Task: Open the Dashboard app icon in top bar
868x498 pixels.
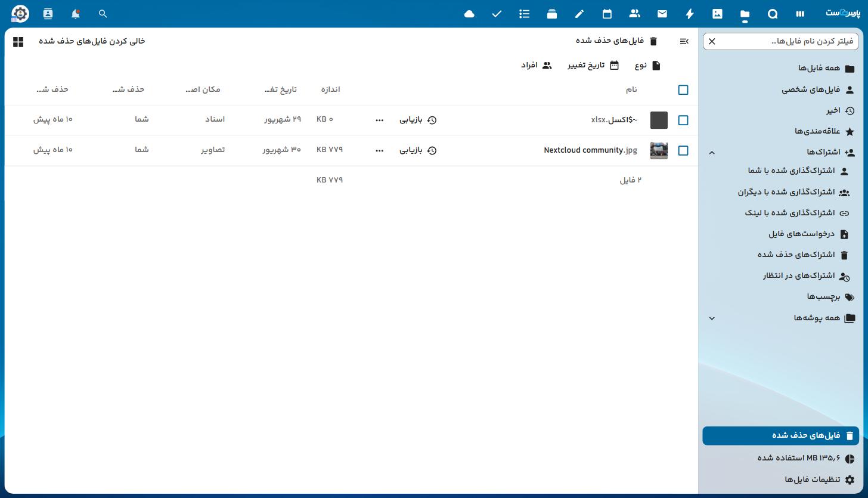Action: click(800, 14)
